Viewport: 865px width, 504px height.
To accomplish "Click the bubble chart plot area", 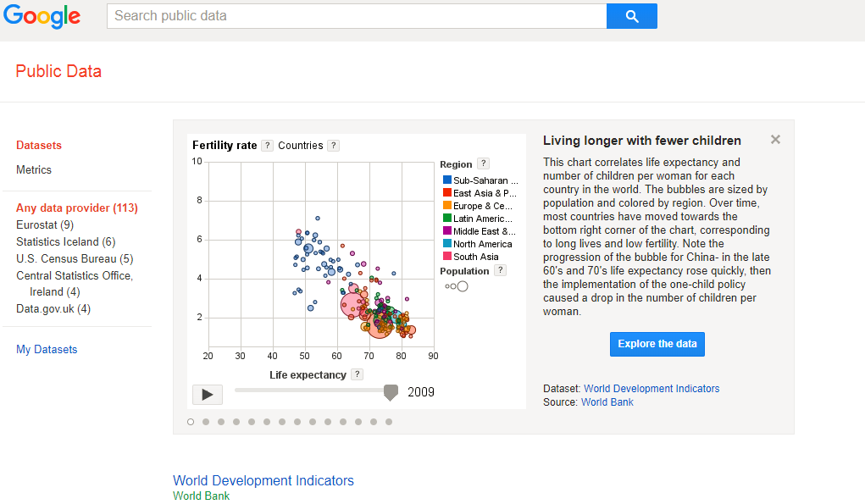I will 321,255.
